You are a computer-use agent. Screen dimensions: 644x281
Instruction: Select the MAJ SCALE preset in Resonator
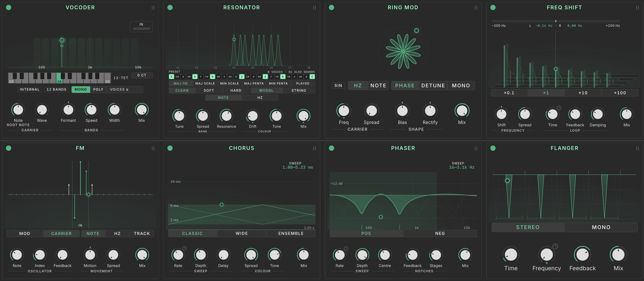[x=205, y=84]
